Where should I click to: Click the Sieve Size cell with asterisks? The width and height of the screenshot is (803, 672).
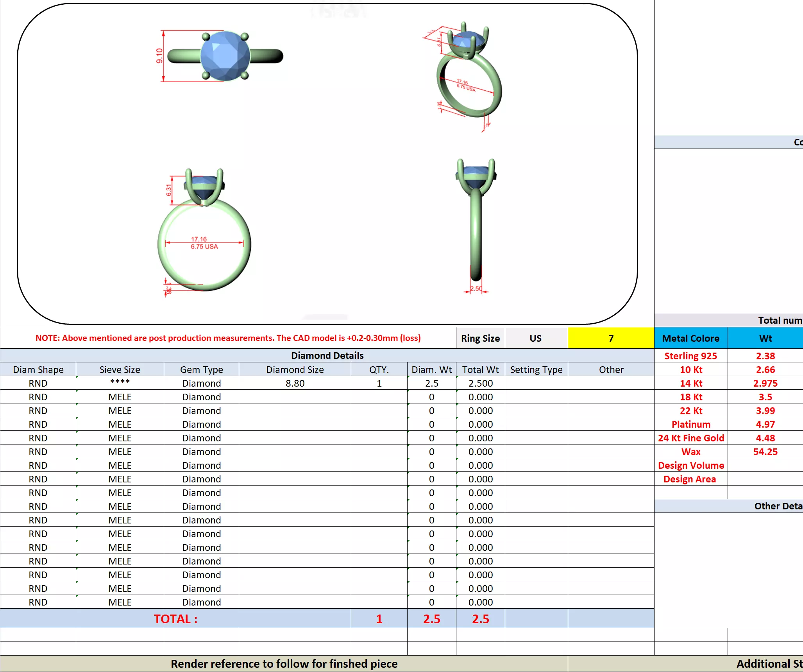(x=120, y=383)
